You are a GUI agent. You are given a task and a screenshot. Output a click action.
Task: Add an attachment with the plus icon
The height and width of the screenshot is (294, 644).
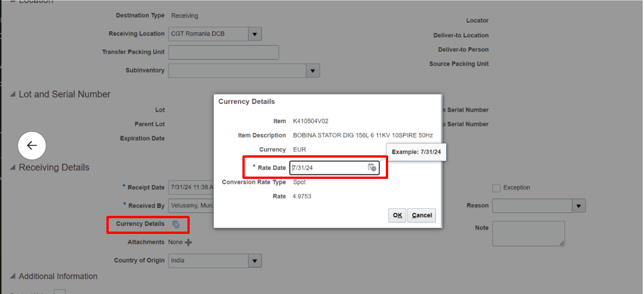click(x=189, y=242)
